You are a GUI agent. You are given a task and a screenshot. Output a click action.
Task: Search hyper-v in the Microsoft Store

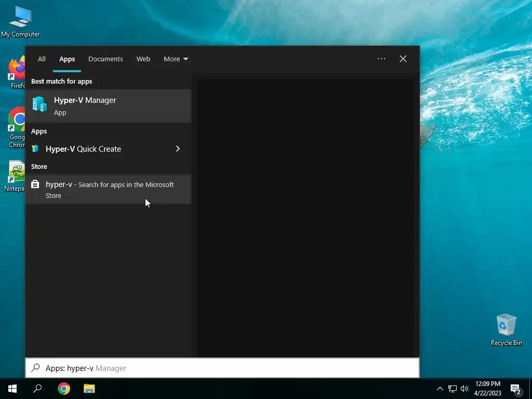point(108,189)
